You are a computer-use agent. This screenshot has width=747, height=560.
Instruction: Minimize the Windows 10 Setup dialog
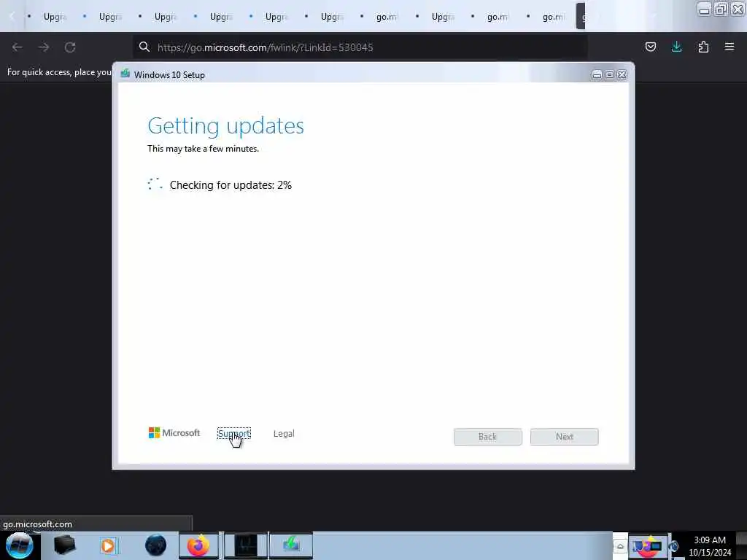pos(597,74)
